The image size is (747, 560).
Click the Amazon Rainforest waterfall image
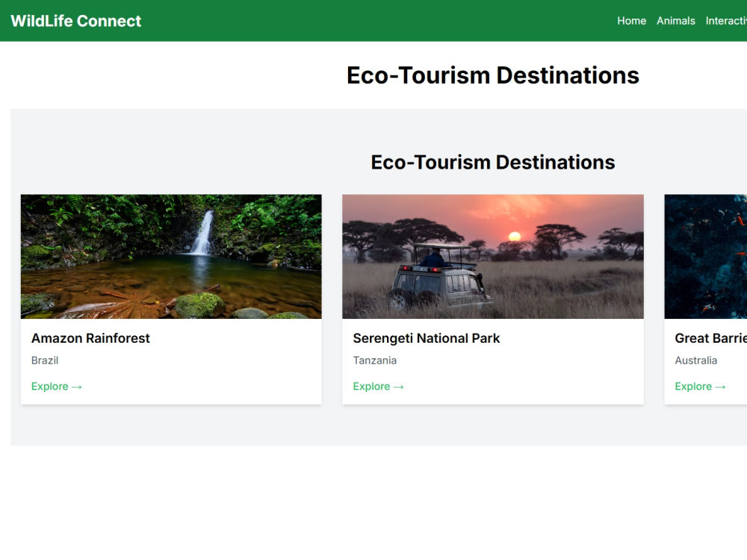coord(171,256)
